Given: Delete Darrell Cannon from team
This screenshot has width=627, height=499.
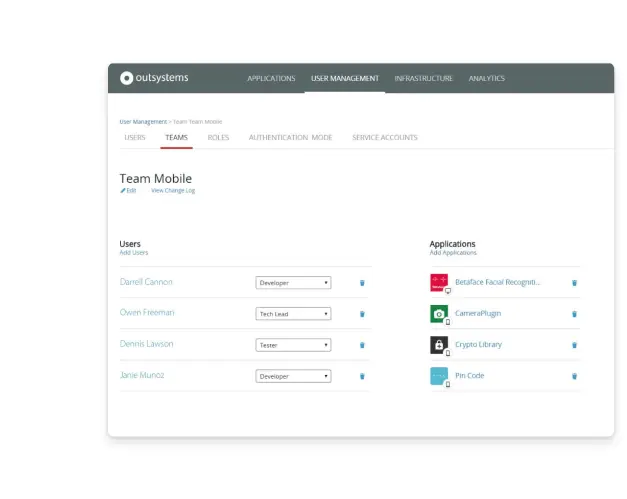Looking at the screenshot, I should click(362, 283).
